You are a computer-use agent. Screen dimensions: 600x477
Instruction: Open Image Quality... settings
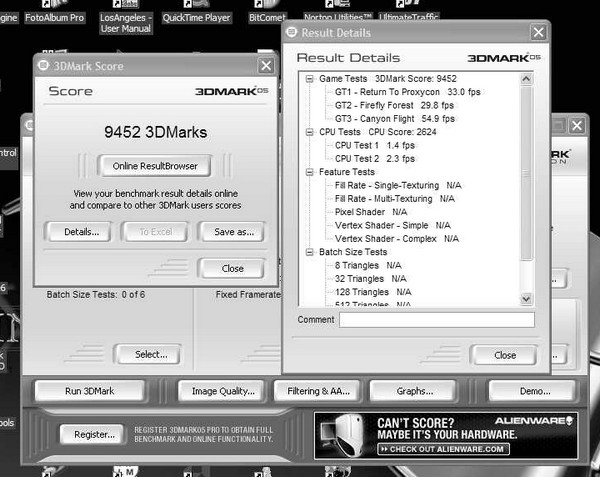pyautogui.click(x=222, y=391)
